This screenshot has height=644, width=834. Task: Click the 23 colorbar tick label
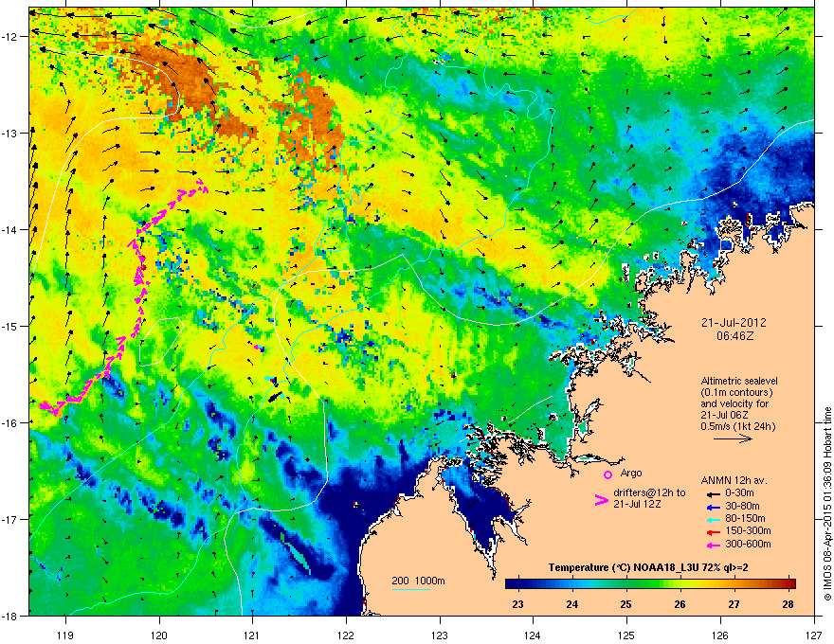tap(517, 604)
